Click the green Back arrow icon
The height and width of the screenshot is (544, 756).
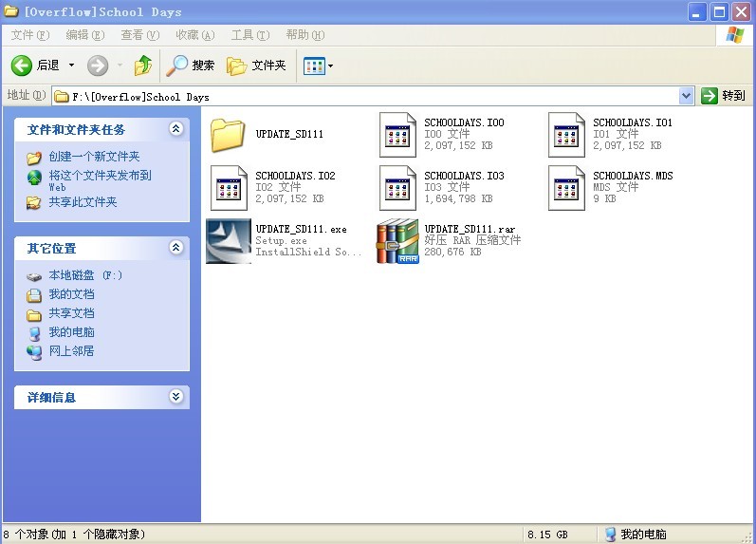22,66
